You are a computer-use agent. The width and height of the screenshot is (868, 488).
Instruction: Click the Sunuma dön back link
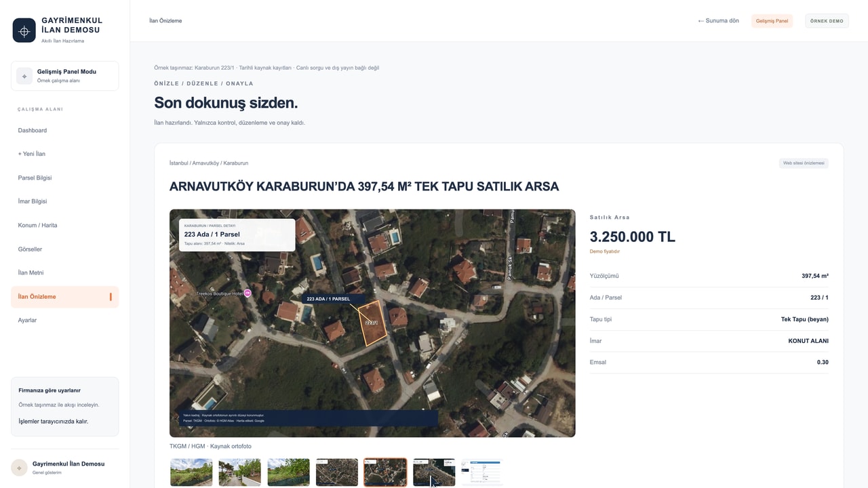click(718, 21)
